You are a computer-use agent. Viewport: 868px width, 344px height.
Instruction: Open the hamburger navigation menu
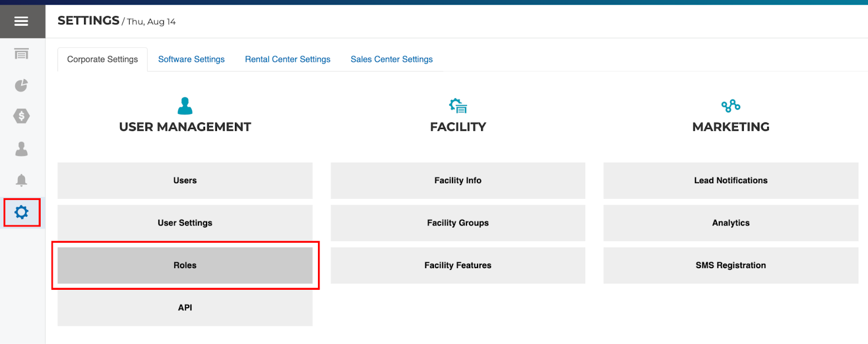(21, 21)
